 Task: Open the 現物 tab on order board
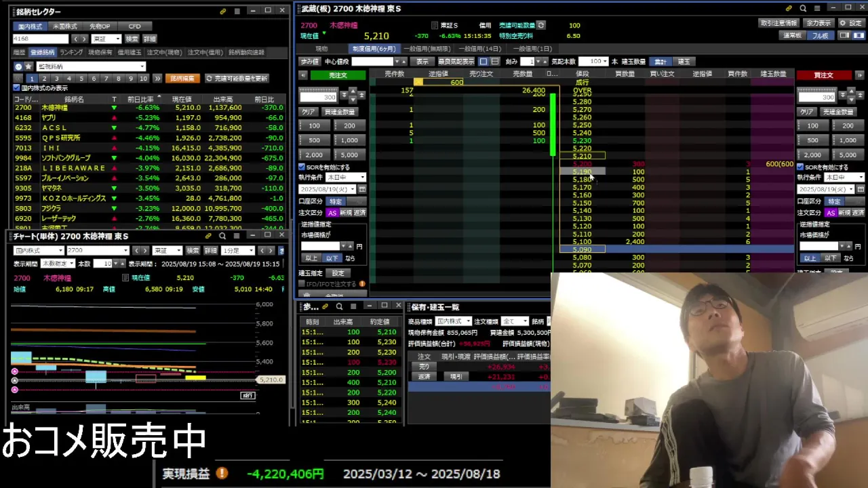321,49
